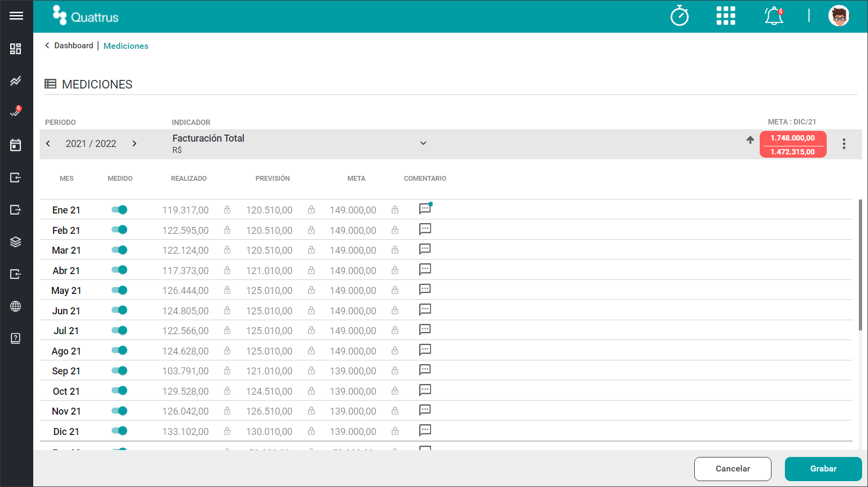Open the stopwatch timer icon
The image size is (868, 487).
coord(679,16)
